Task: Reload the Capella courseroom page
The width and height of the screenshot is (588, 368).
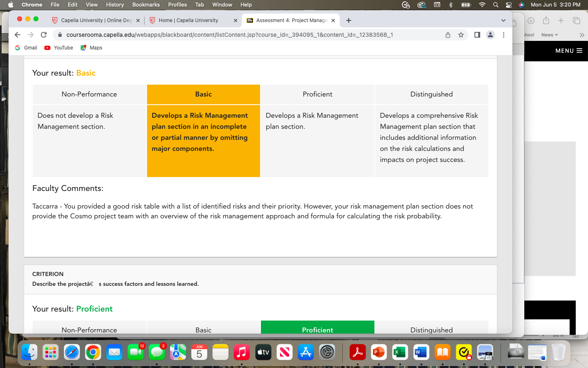Action: tap(44, 35)
